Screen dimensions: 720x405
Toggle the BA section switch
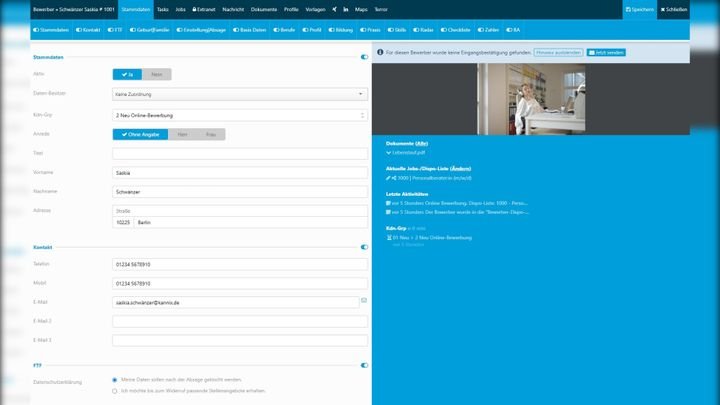pyautogui.click(x=509, y=30)
